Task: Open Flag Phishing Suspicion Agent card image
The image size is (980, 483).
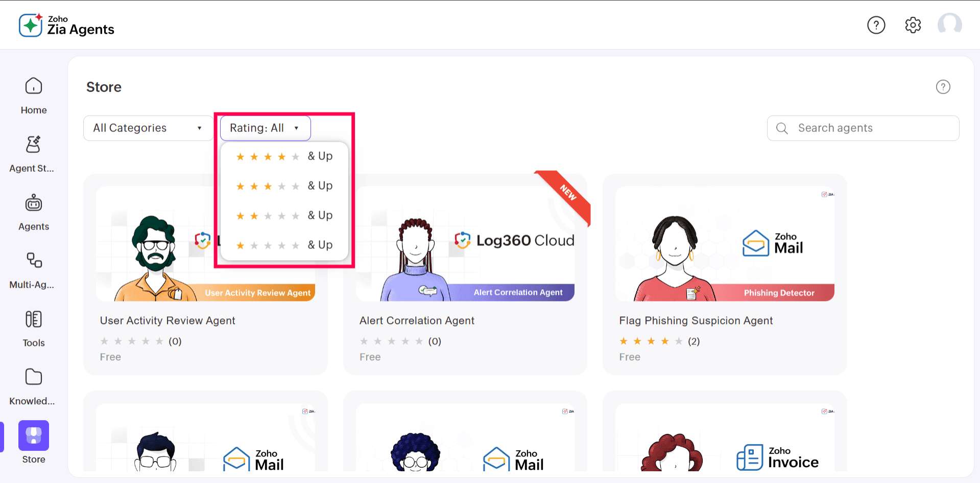Action: coord(725,244)
